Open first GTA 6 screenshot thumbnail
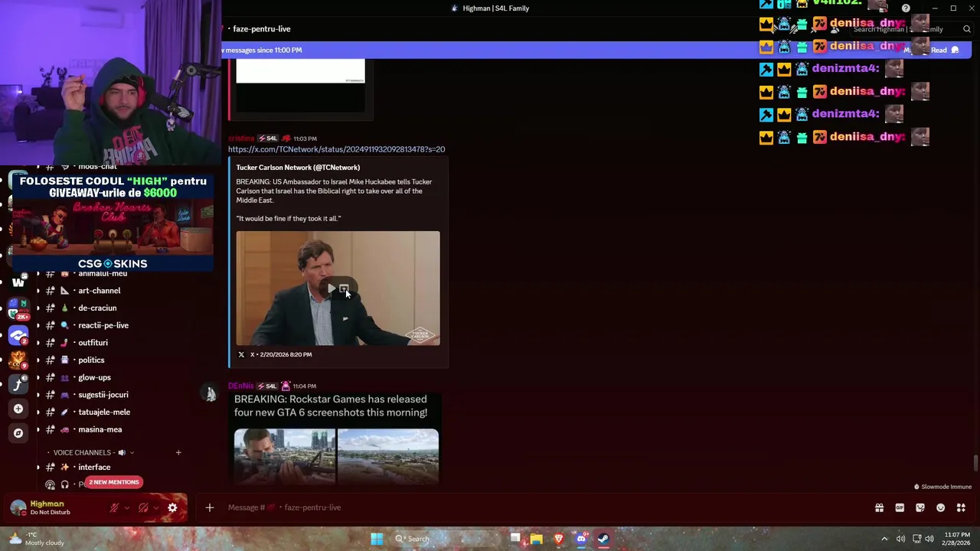Screen dimensions: 980x551 pyautogui.click(x=285, y=457)
